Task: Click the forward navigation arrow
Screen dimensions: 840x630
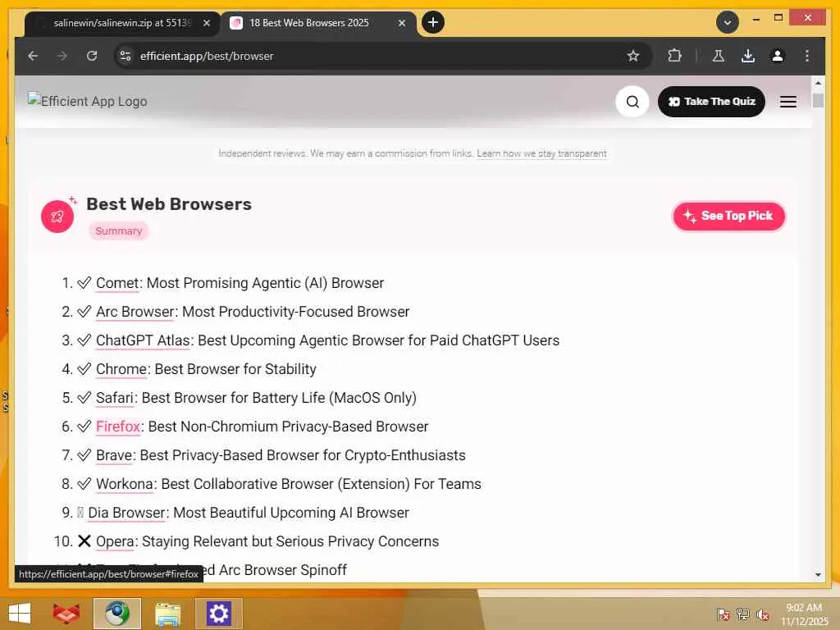Action: [x=62, y=56]
